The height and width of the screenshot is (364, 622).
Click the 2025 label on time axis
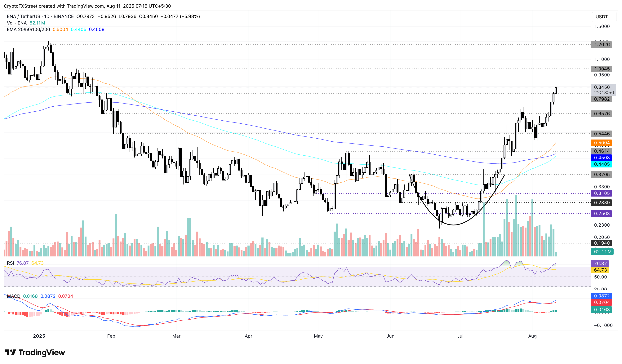[x=39, y=336]
